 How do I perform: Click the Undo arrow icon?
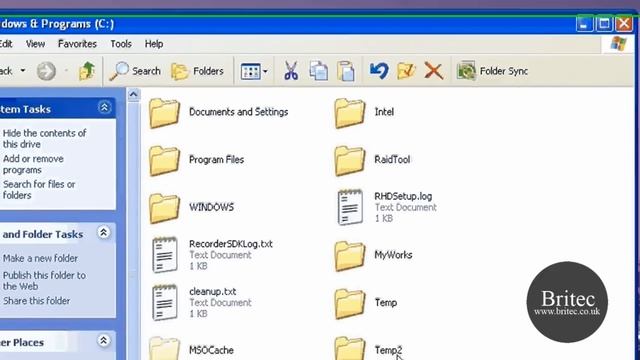[x=379, y=71]
